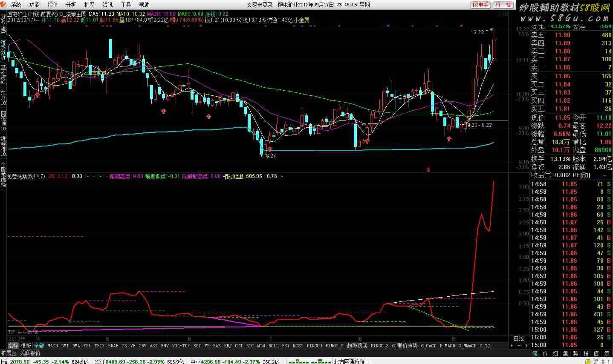Expand the 扩展区 extension area

(9, 353)
